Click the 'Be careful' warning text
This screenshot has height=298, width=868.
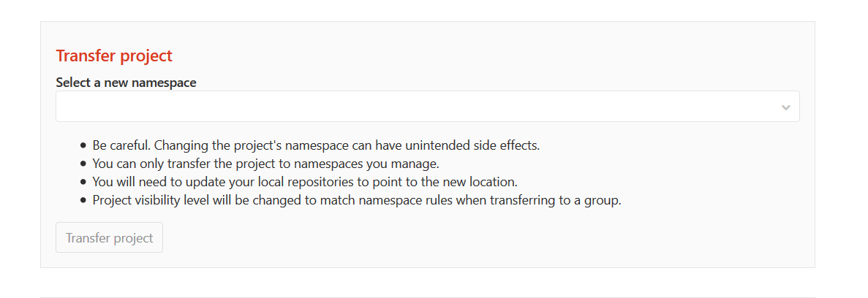point(315,145)
